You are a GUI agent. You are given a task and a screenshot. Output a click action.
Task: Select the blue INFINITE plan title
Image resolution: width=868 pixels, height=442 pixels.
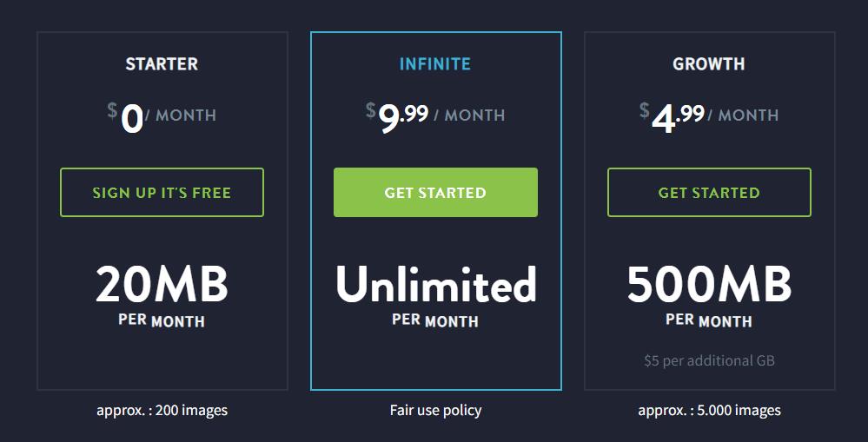(435, 64)
